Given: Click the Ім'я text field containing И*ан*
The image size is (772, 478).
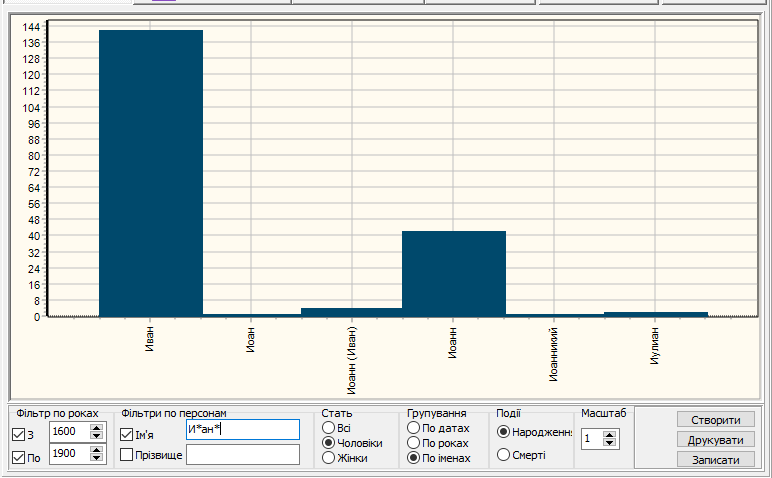Looking at the screenshot, I should [243, 430].
